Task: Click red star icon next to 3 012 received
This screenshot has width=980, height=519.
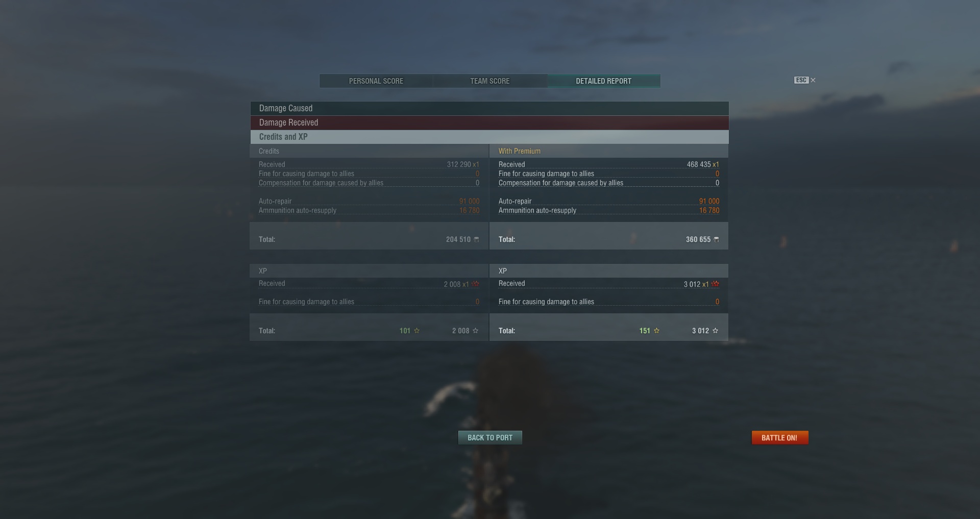Action: 716,284
